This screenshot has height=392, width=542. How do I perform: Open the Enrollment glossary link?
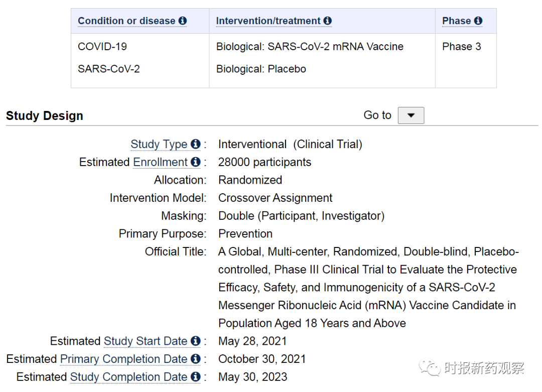tap(161, 162)
